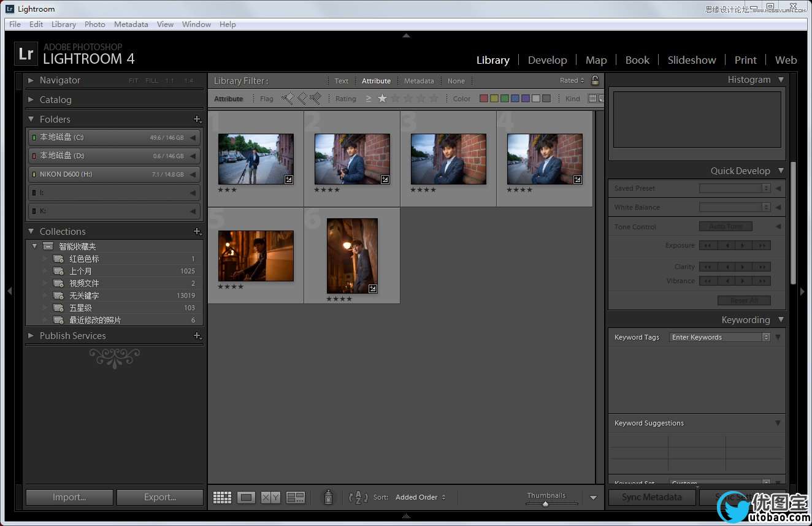812x526 pixels.
Task: Filter by red color label
Action: point(483,98)
